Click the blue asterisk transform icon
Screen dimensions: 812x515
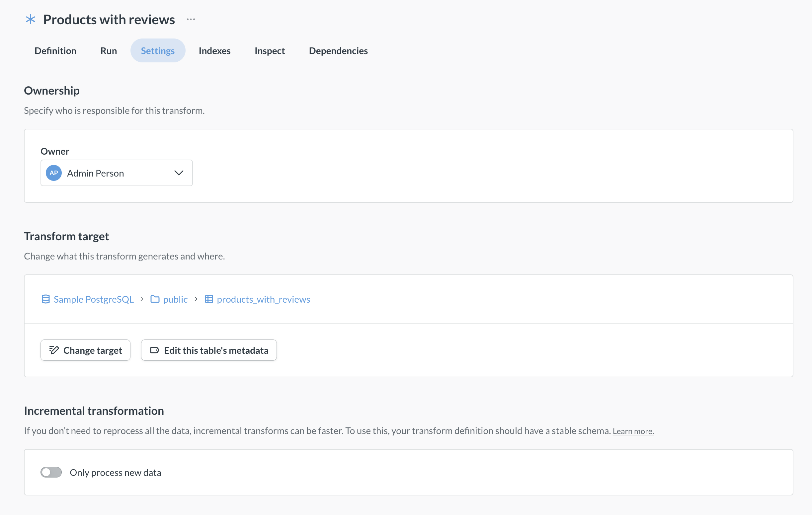point(31,20)
